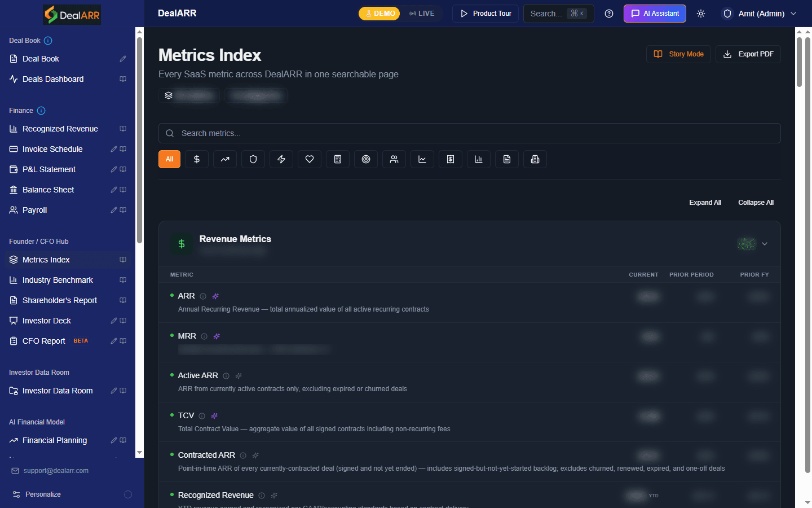Filter metrics by the people/users category
The width and height of the screenshot is (812, 508).
coord(394,159)
